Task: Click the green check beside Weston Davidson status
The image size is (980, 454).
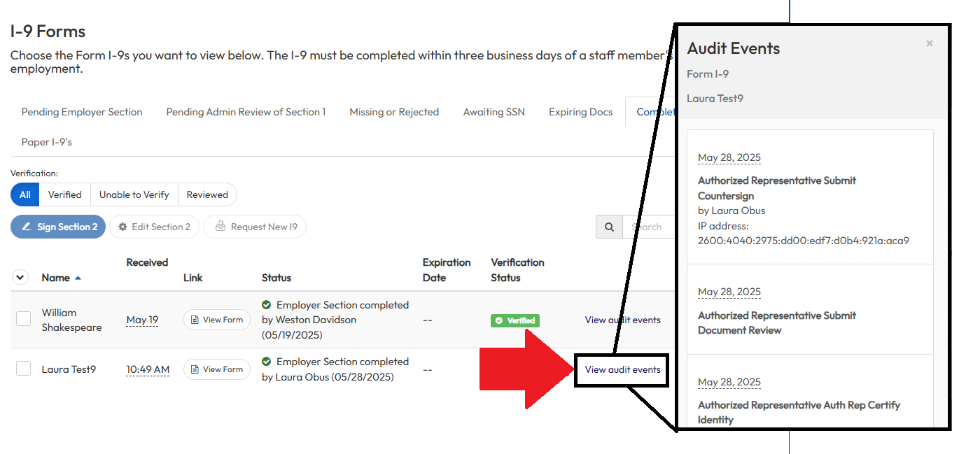Action: point(266,305)
